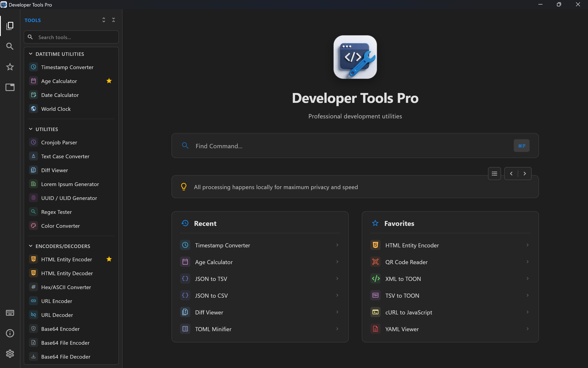The image size is (588, 368).
Task: Open keyboard shortcuts icon in the activity bar
Action: tap(10, 313)
